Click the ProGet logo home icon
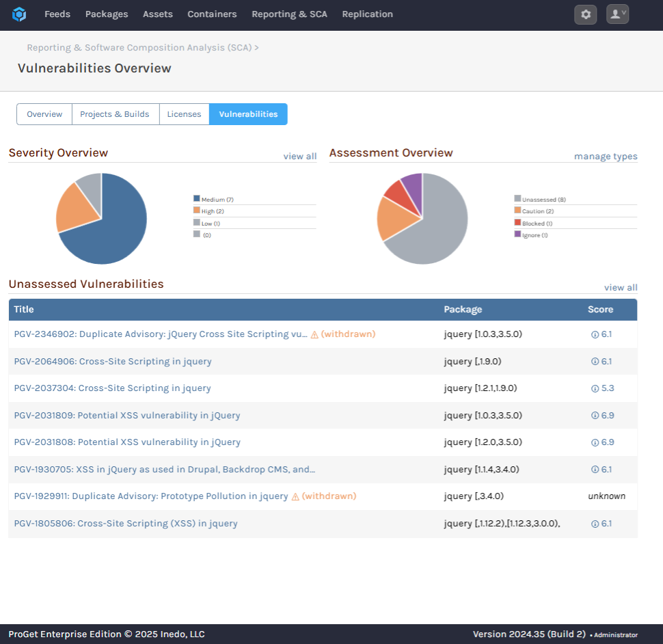This screenshot has width=663, height=644. (18, 14)
